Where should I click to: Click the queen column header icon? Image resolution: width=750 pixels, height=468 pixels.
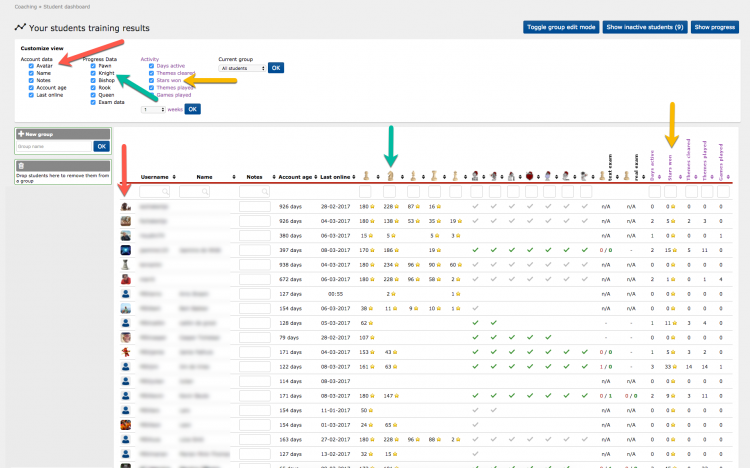coord(455,176)
